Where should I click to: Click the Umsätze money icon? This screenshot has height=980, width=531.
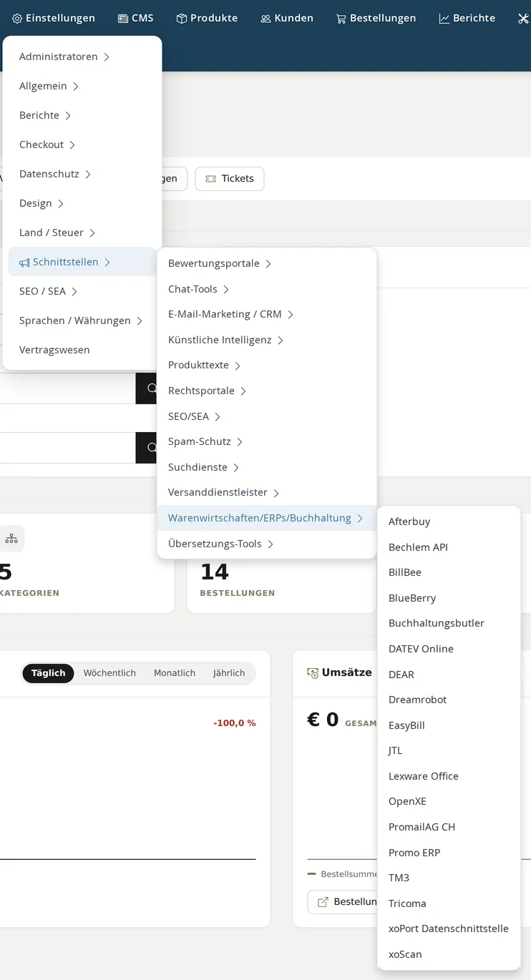pos(313,673)
